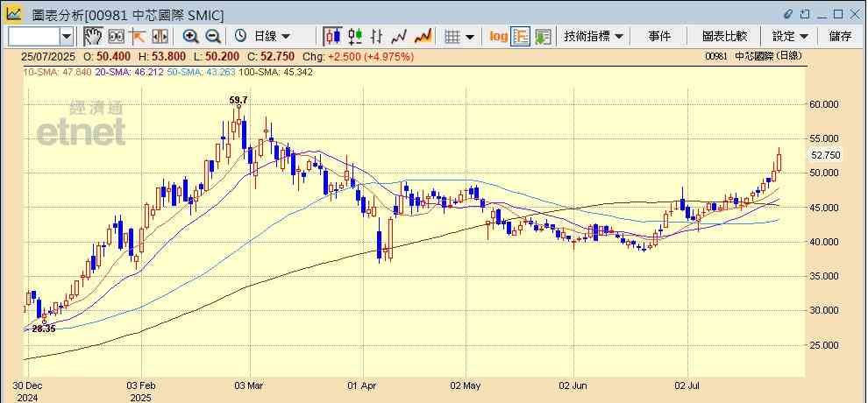868x403 pixels.
Task: Click the stock code input field
Action: [x=34, y=37]
